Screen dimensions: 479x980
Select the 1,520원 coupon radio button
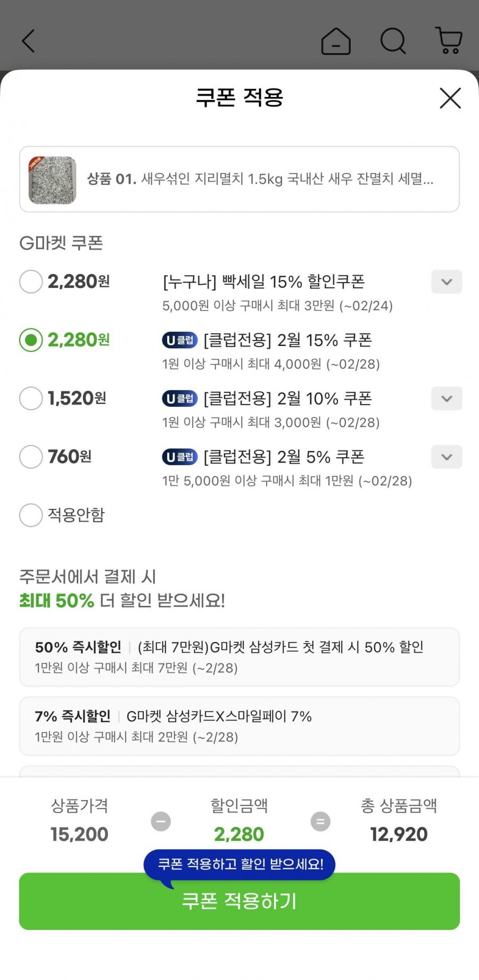[31, 399]
